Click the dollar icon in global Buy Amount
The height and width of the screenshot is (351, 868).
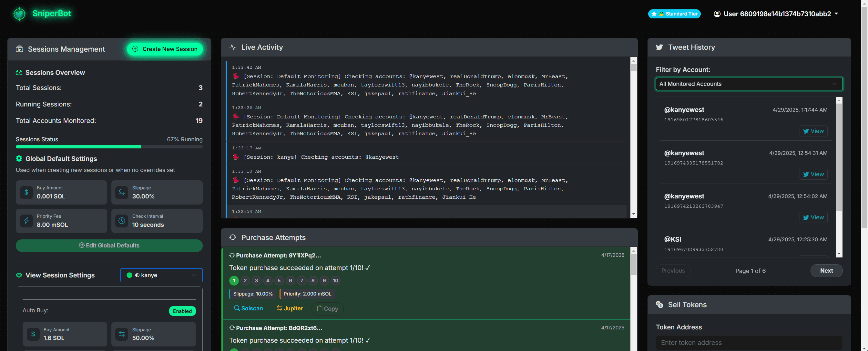pos(26,192)
